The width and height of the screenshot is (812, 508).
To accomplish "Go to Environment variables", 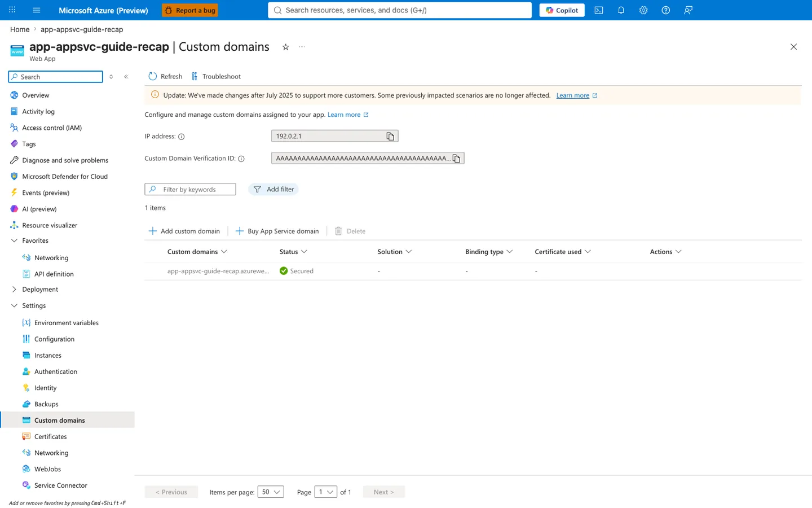I will tap(67, 323).
